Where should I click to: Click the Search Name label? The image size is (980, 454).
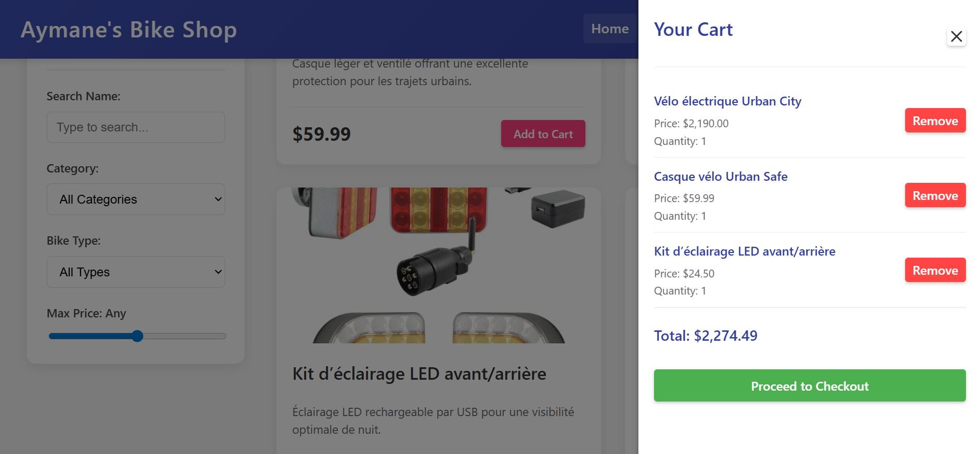[83, 96]
